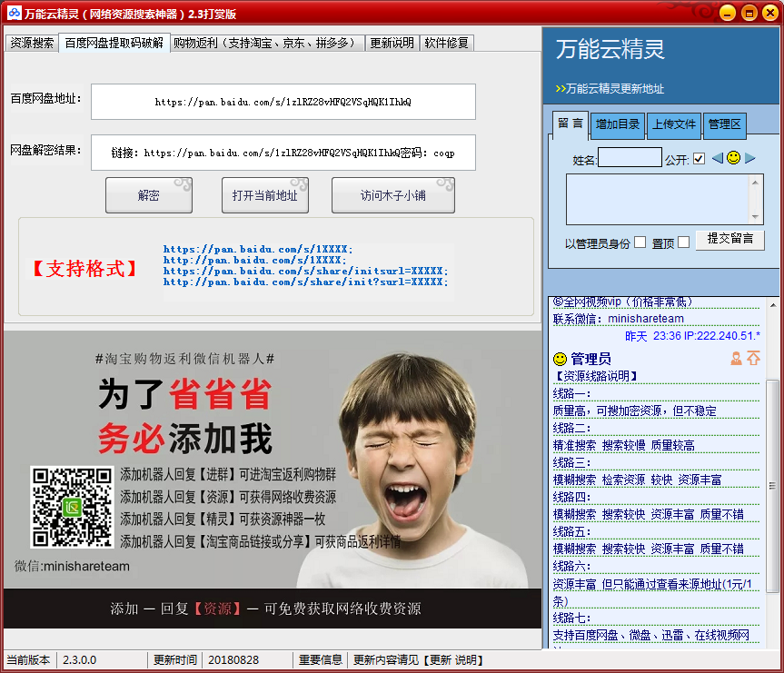784x673 pixels.
Task: Click the 线路四: line
Action: 572,498
